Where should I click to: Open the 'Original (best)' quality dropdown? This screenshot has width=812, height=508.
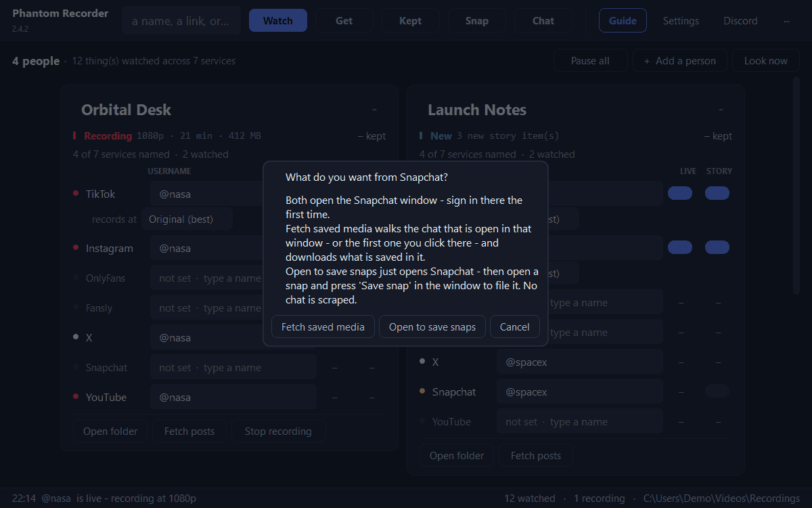coord(187,219)
